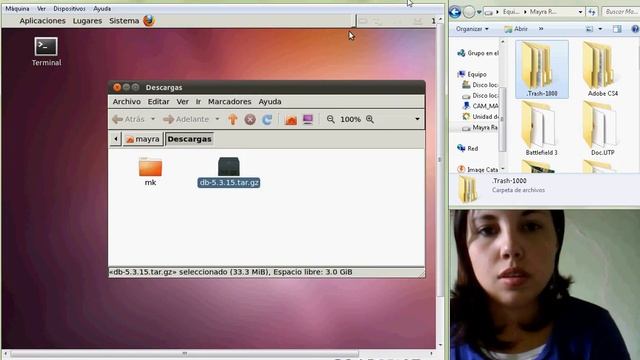Open the Editar menu
This screenshot has width=640, height=360.
click(158, 102)
